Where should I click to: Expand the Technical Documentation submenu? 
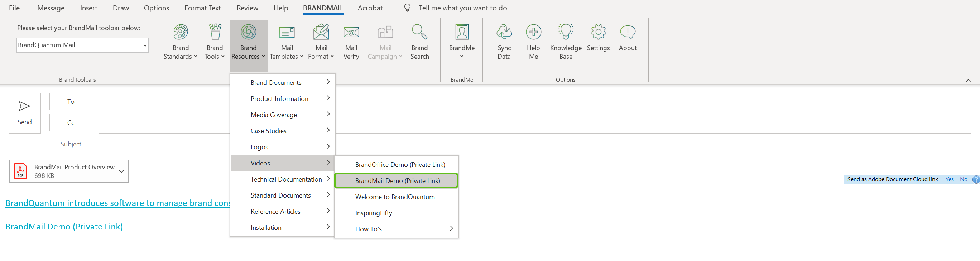[x=283, y=179]
